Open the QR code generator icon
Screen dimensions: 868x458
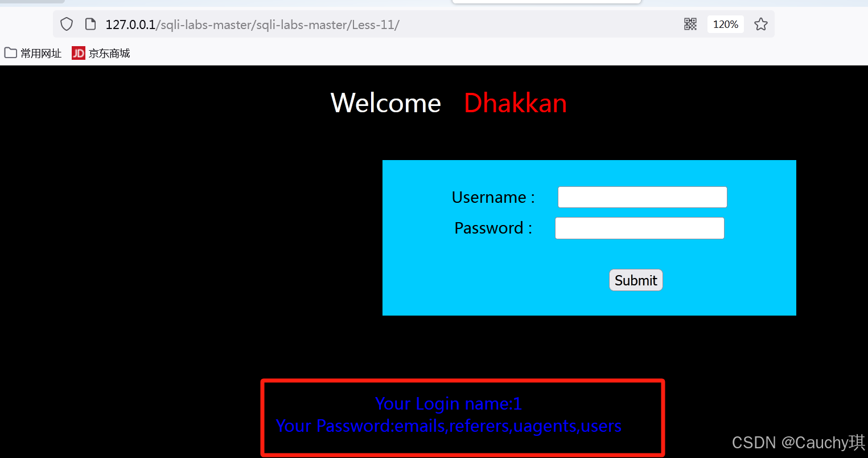click(690, 24)
